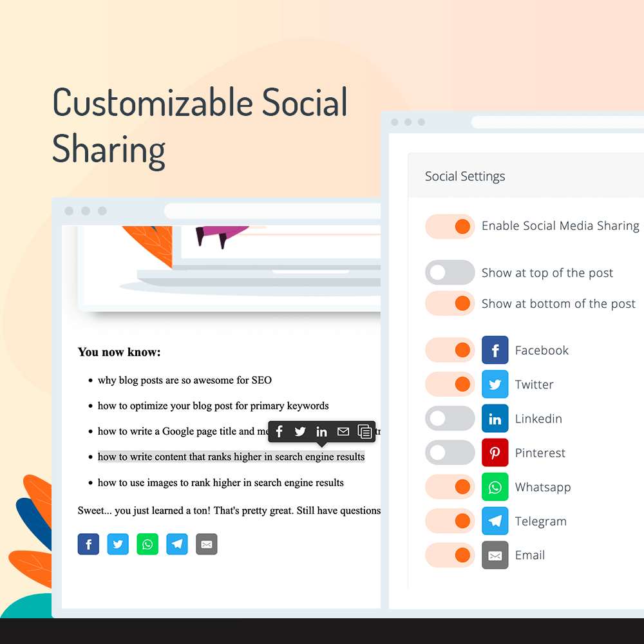Click the Show at bottom of the post label
644x644 pixels.
[x=558, y=303]
